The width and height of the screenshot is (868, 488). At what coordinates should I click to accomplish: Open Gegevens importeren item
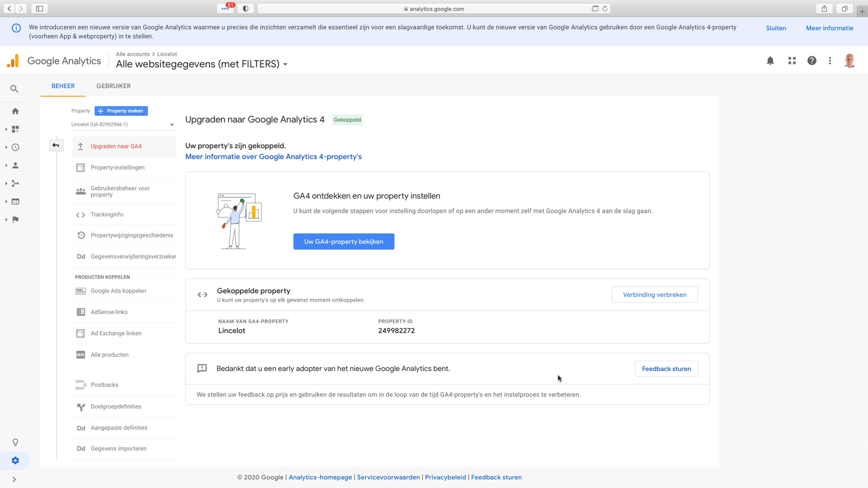124,449
